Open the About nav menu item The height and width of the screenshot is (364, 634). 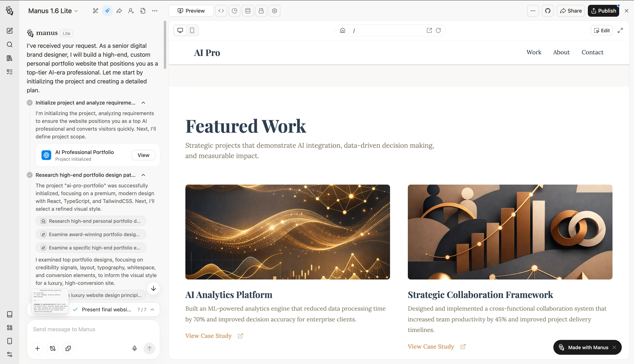pyautogui.click(x=561, y=52)
